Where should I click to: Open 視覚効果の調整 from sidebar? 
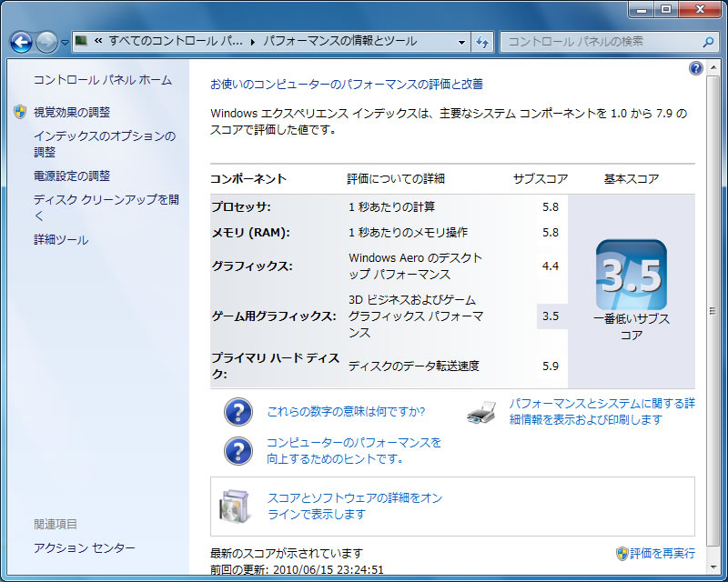(72, 112)
